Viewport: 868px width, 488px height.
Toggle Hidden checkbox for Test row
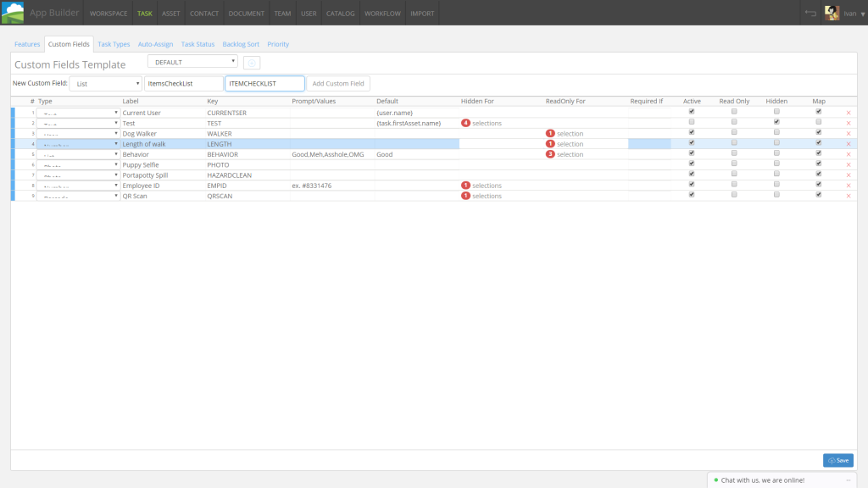coord(776,122)
